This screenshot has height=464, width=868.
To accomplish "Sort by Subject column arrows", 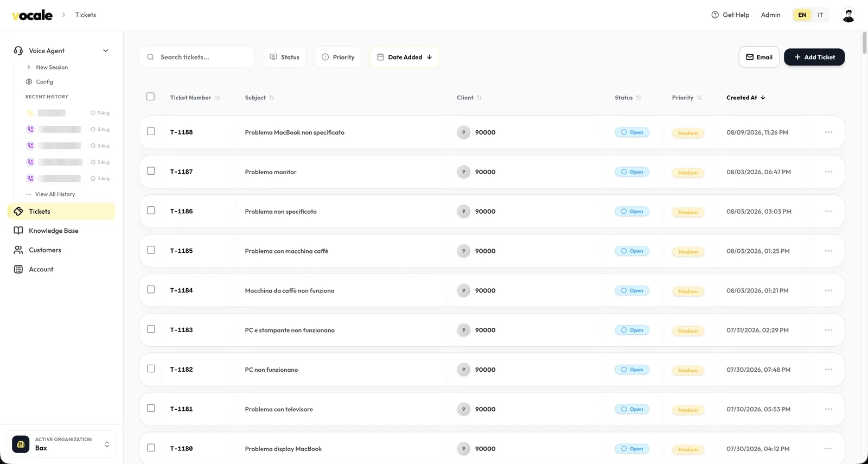I will click(272, 98).
